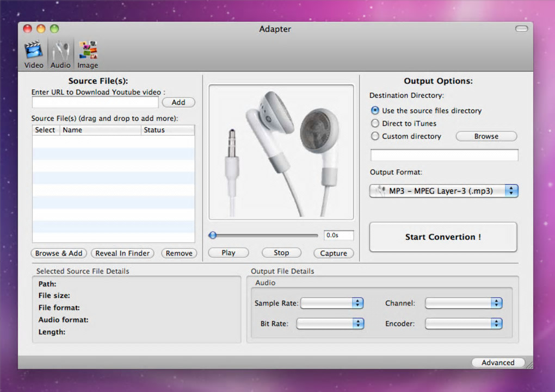Click the 0.0s time field

click(x=339, y=235)
